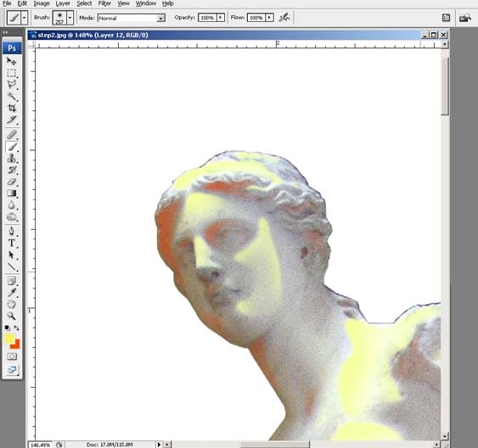This screenshot has width=478, height=448.
Task: Select the Eyedropper tool
Action: [x=12, y=293]
